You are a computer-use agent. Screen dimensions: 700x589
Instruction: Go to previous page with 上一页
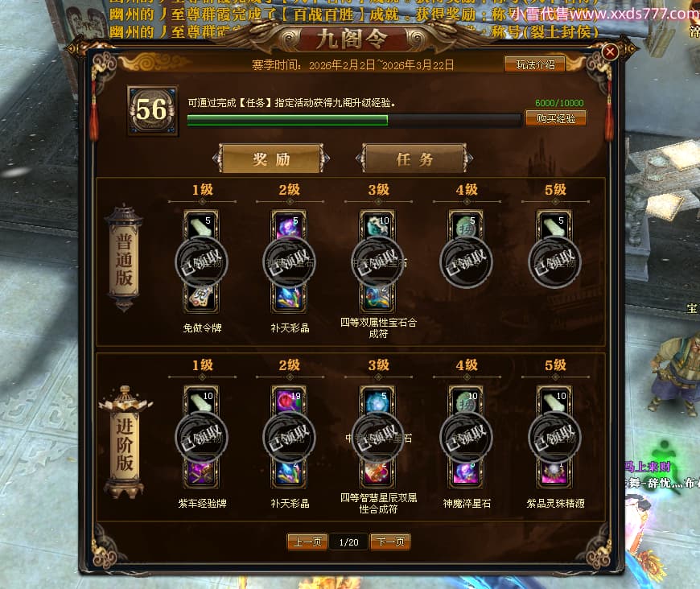[307, 542]
